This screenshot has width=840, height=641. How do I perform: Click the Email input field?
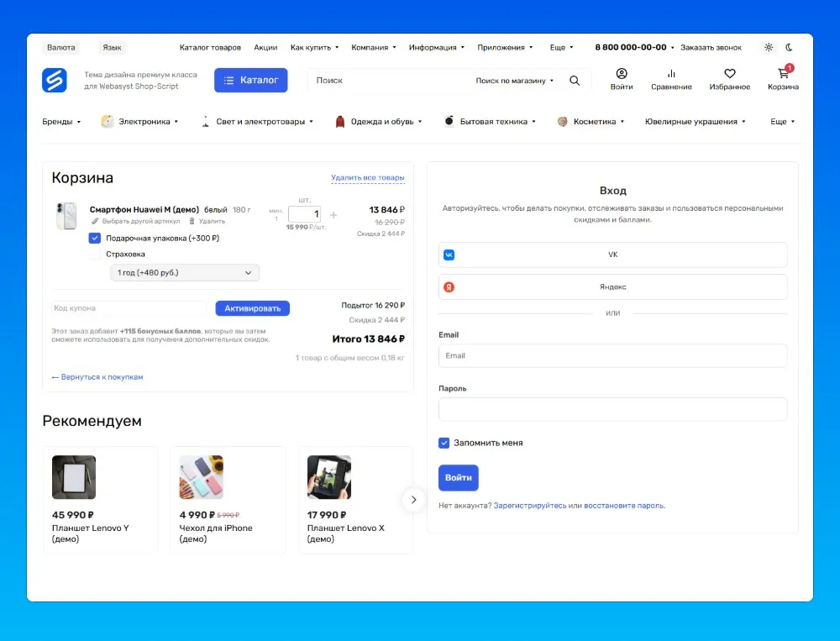613,355
